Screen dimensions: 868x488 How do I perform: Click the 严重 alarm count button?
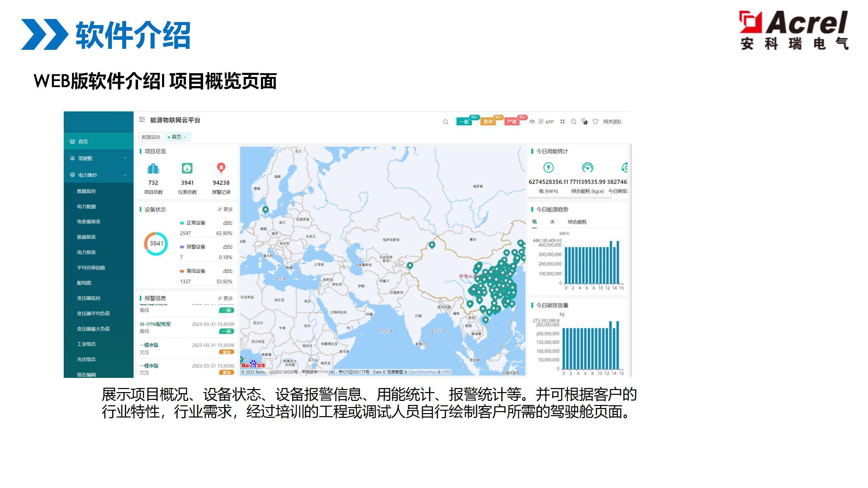[x=512, y=122]
